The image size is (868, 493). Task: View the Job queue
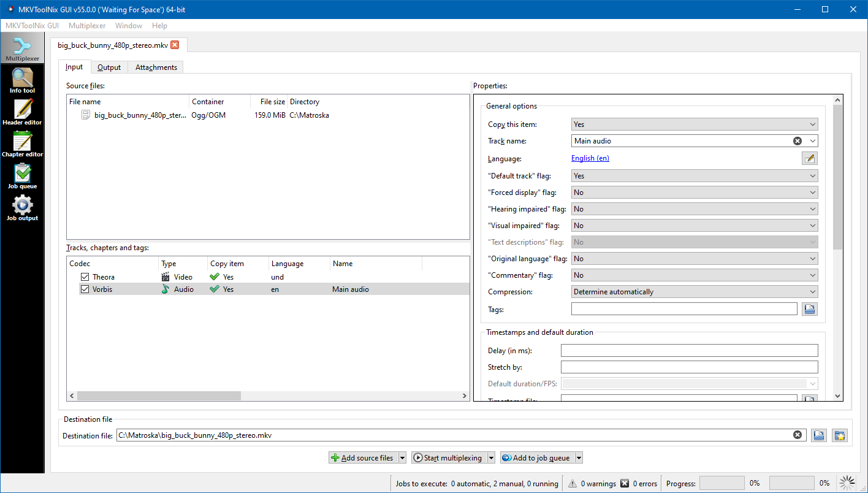(x=22, y=175)
